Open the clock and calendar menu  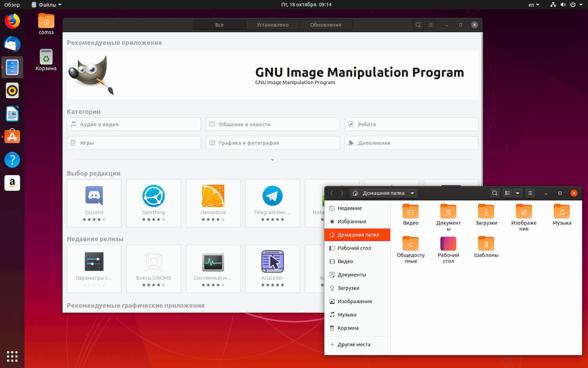(x=307, y=5)
